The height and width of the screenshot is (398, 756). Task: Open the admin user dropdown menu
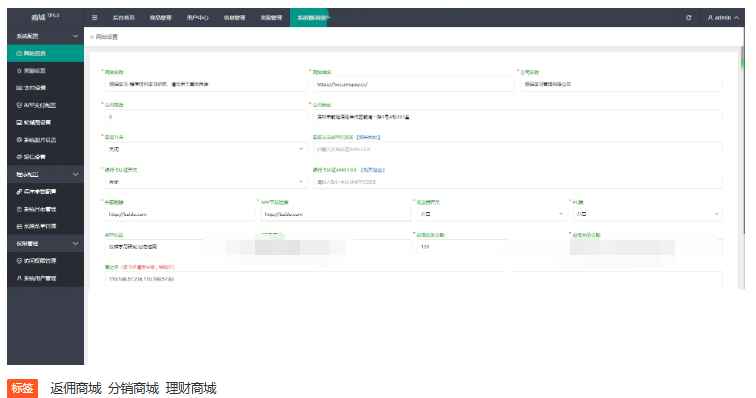723,17
